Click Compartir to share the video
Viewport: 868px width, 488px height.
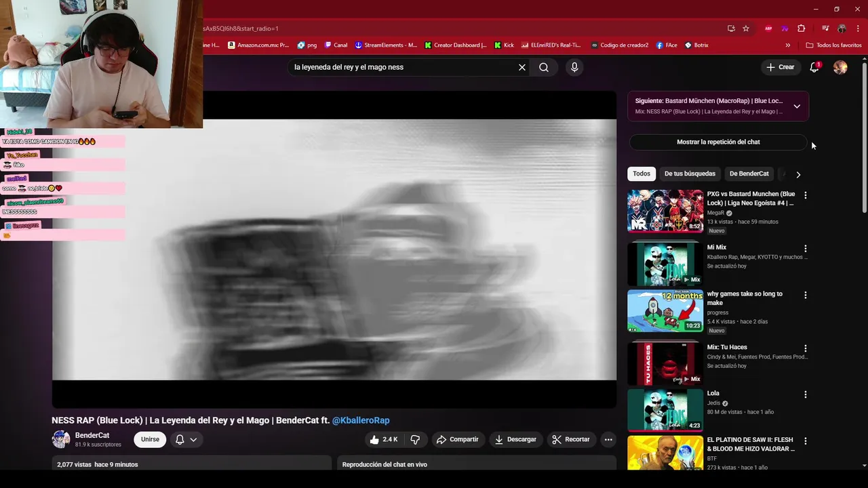(458, 439)
